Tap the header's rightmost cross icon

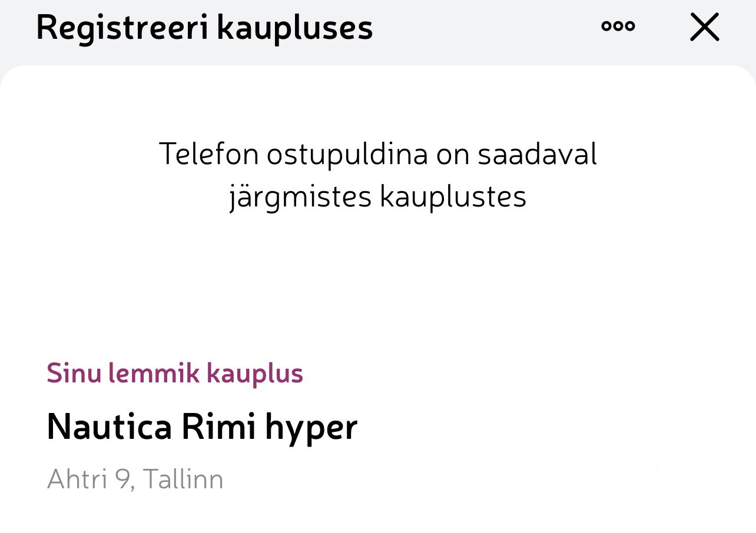[x=704, y=27]
